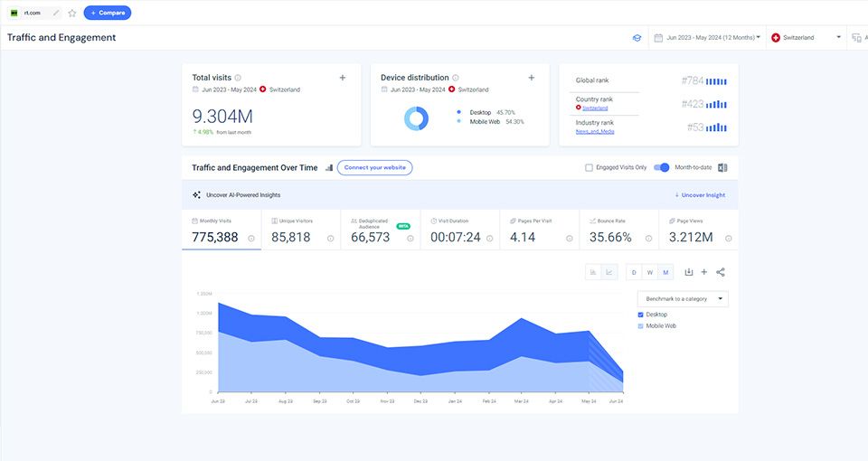Enable the Engaged Visits Only checkbox
868x461 pixels.
(589, 167)
